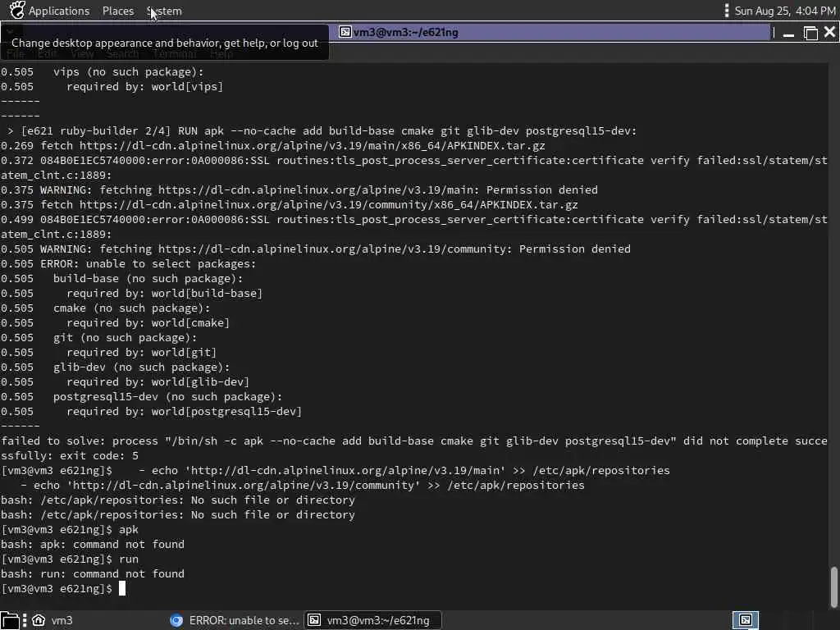Click the terminal icon in the window title bar
Screen dimensions: 840x630
(x=345, y=32)
